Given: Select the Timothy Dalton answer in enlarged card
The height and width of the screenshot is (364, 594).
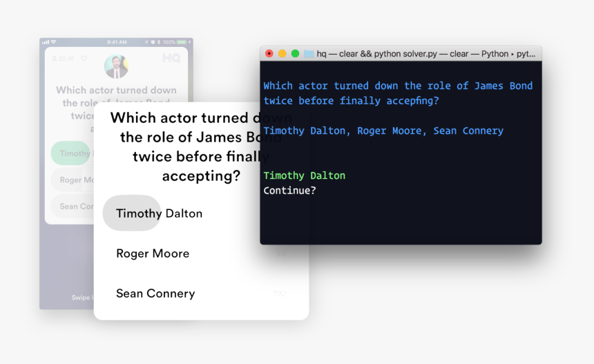Looking at the screenshot, I should 159,213.
